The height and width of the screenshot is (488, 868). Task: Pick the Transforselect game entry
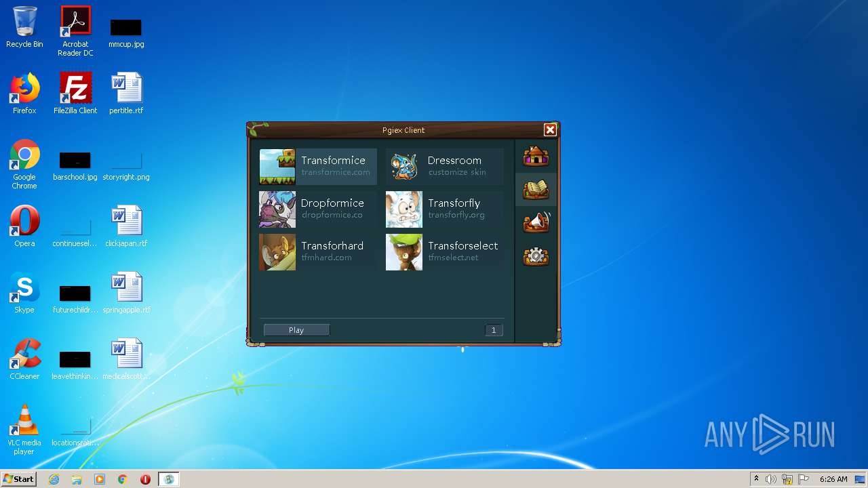(444, 252)
